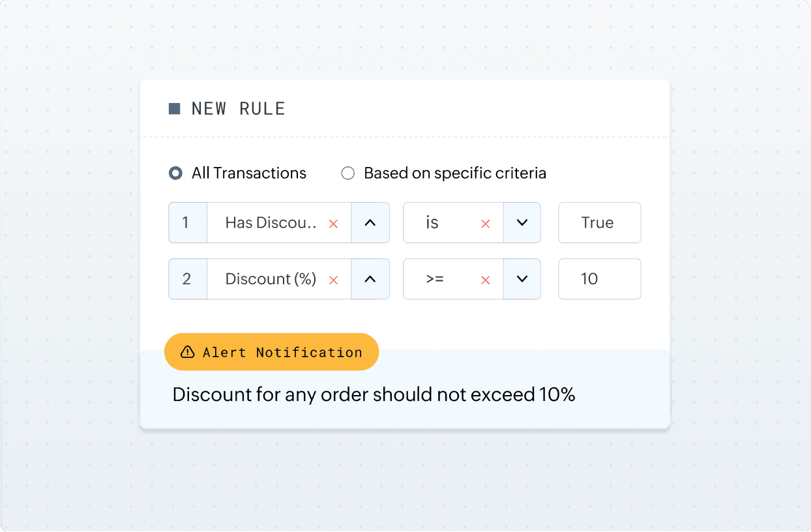811x532 pixels.
Task: Select the 10 value field
Action: pos(599,279)
